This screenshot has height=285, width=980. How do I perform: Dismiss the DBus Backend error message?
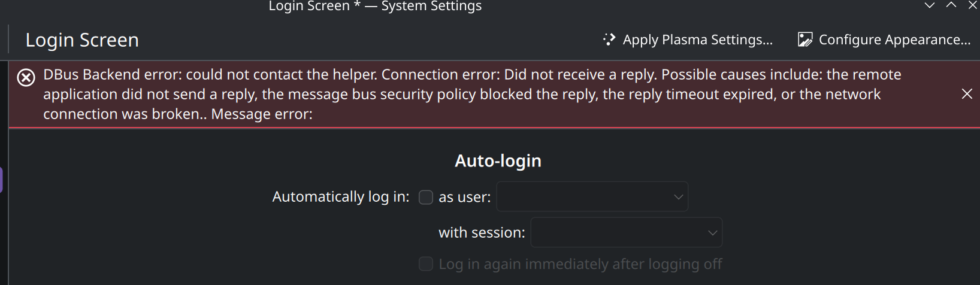point(967,94)
